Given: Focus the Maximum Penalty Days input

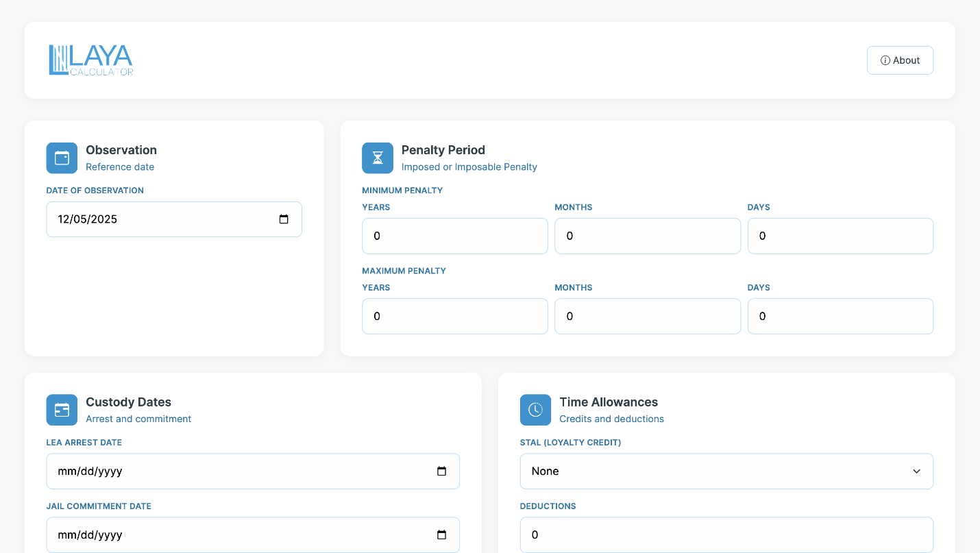Looking at the screenshot, I should [x=840, y=316].
